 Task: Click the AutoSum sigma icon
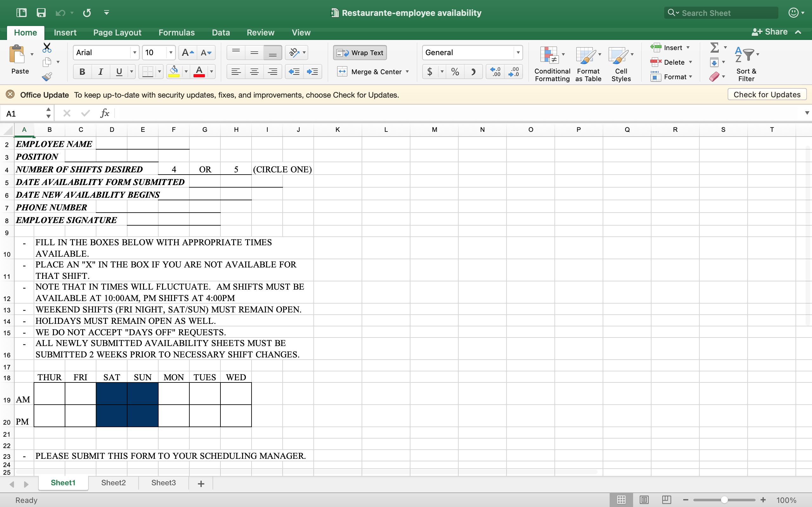714,48
